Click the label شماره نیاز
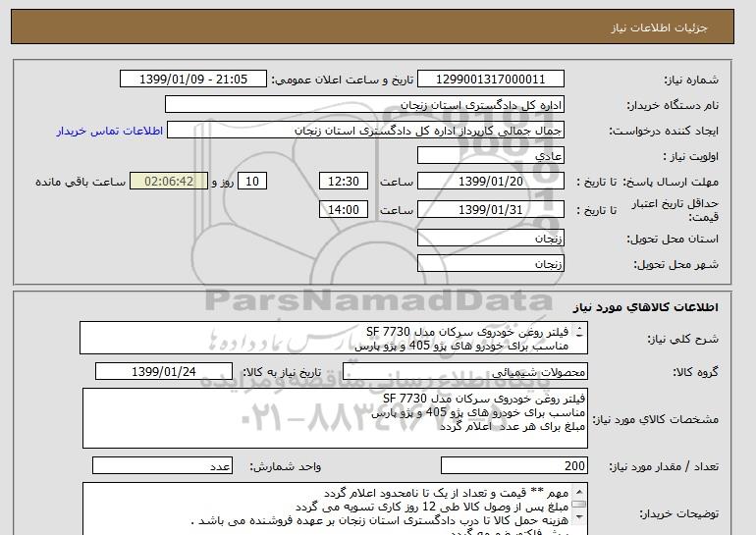This screenshot has height=535, width=756. pos(691,80)
